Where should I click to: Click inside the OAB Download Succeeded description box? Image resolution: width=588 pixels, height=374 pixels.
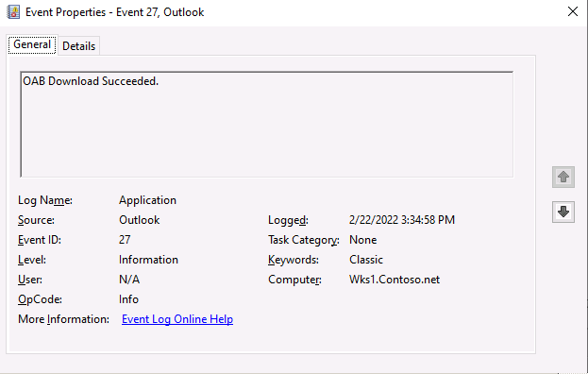(x=266, y=124)
